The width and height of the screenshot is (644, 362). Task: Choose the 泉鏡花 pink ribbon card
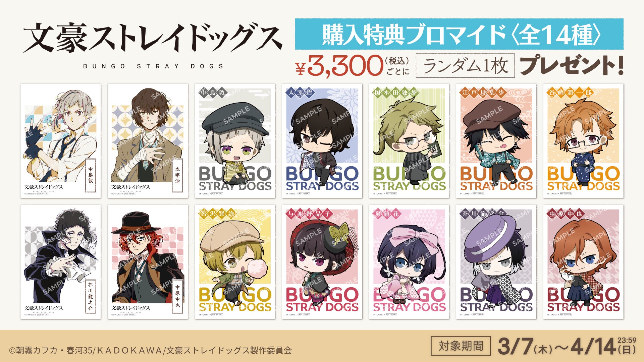coord(409,262)
